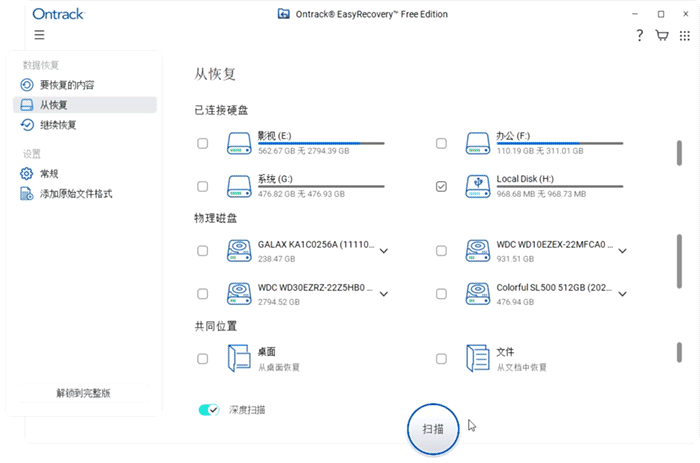Screen dimensions: 700x463
Task: Click the 系统 (G:) usage bar
Action: [x=321, y=186]
